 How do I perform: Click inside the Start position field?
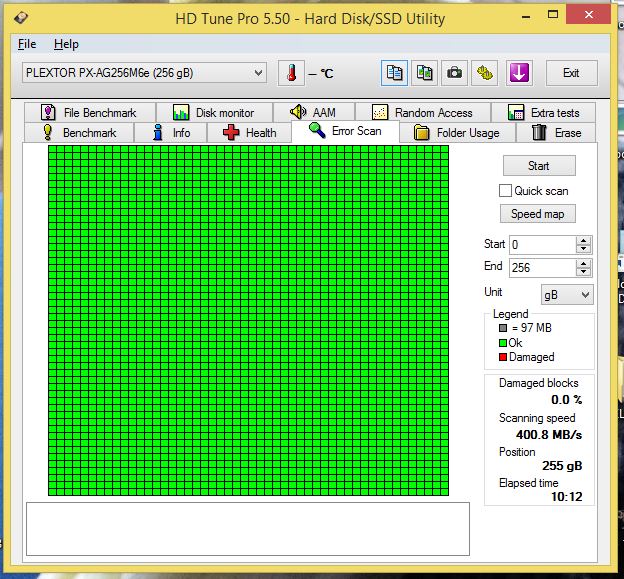[543, 244]
